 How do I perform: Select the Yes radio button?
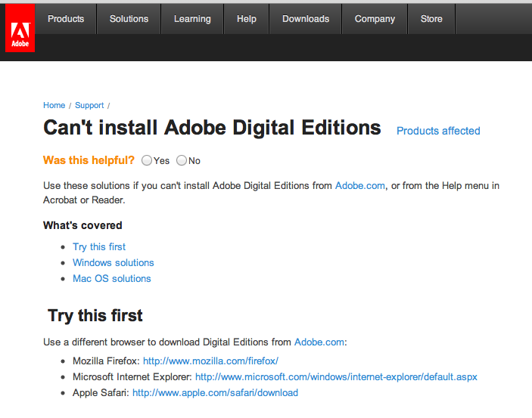147,160
